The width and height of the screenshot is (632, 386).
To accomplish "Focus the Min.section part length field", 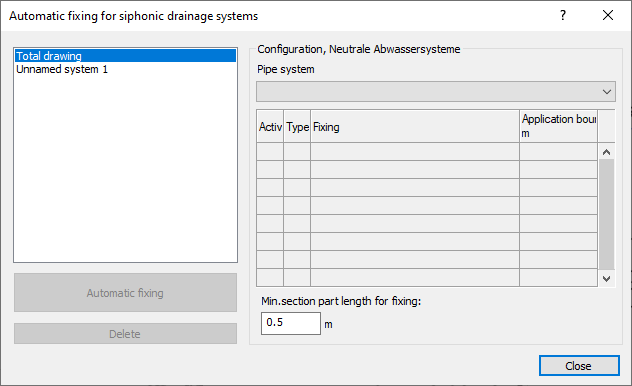I will 291,323.
